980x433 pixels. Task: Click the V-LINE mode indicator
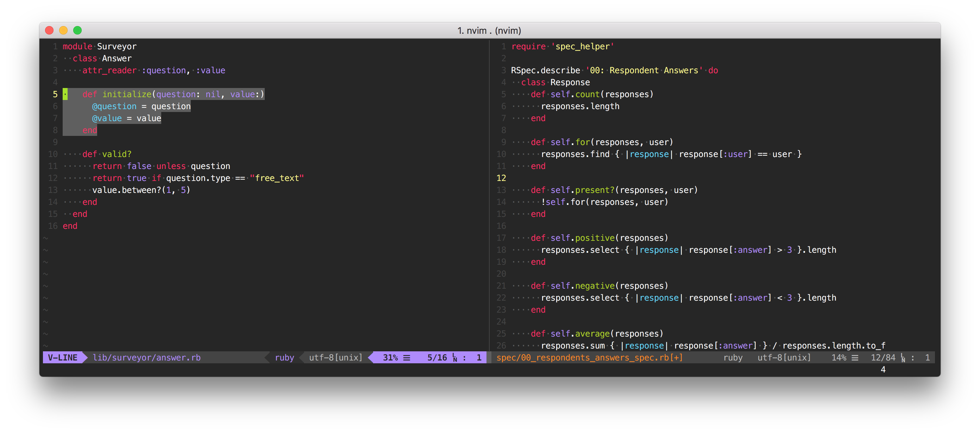point(62,358)
